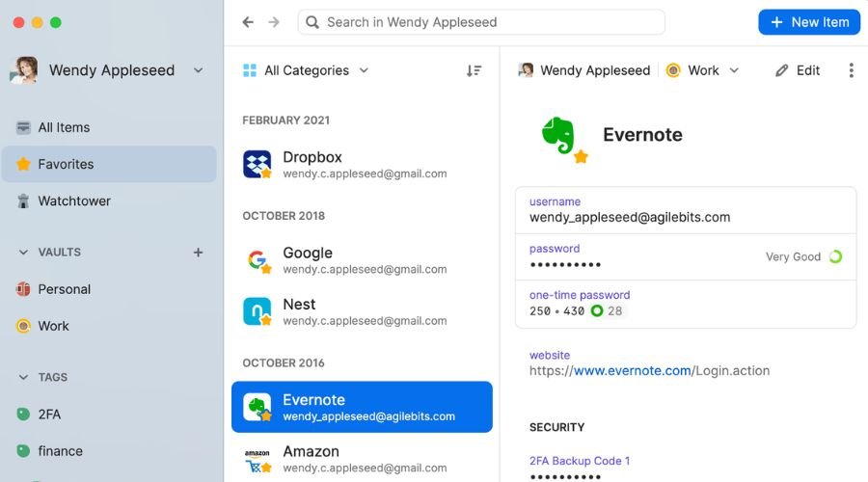Click the large Evernote elephant logo
The width and height of the screenshot is (868, 482).
coord(559,135)
